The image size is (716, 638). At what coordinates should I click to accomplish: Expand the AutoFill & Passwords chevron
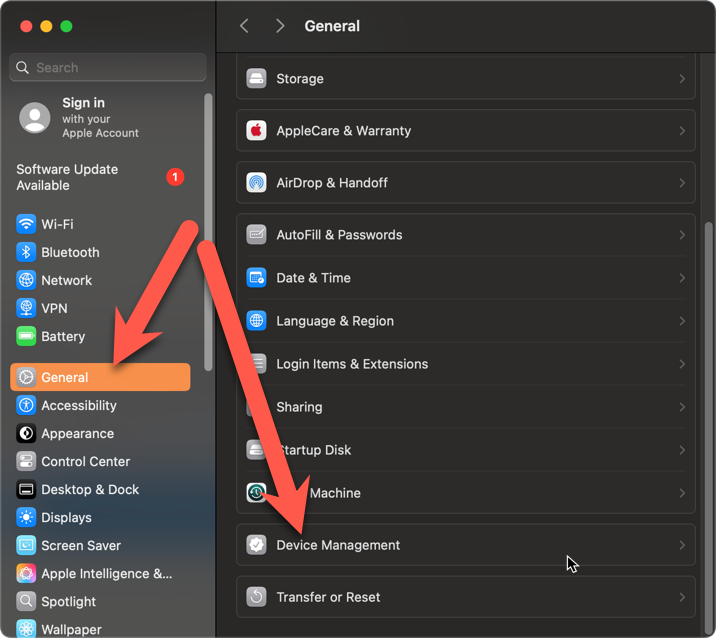pos(682,235)
